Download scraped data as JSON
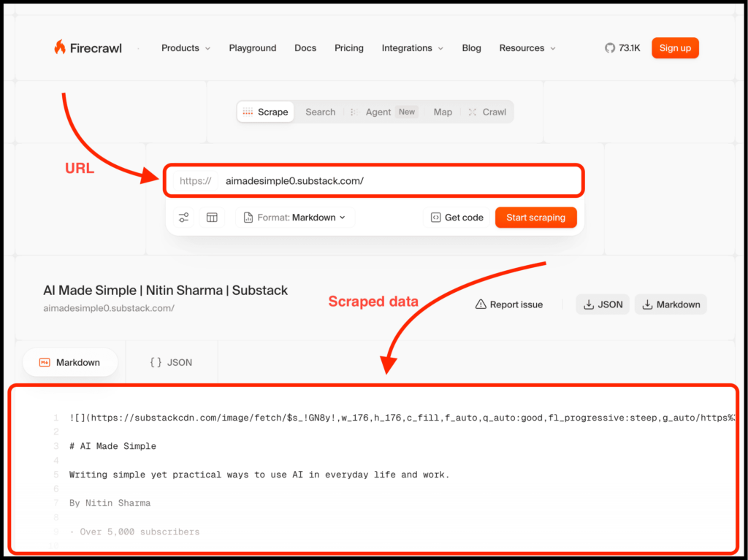The width and height of the screenshot is (748, 560). pyautogui.click(x=603, y=304)
